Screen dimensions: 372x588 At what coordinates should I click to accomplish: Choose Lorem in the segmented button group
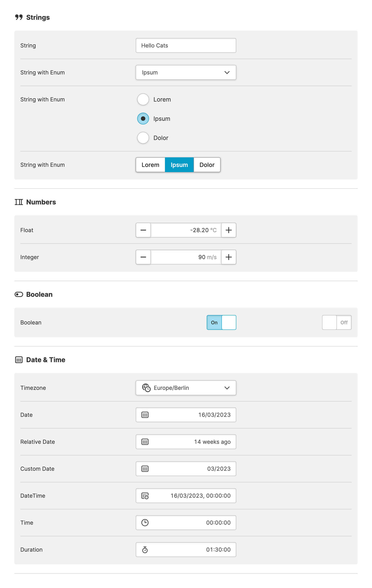click(x=150, y=165)
